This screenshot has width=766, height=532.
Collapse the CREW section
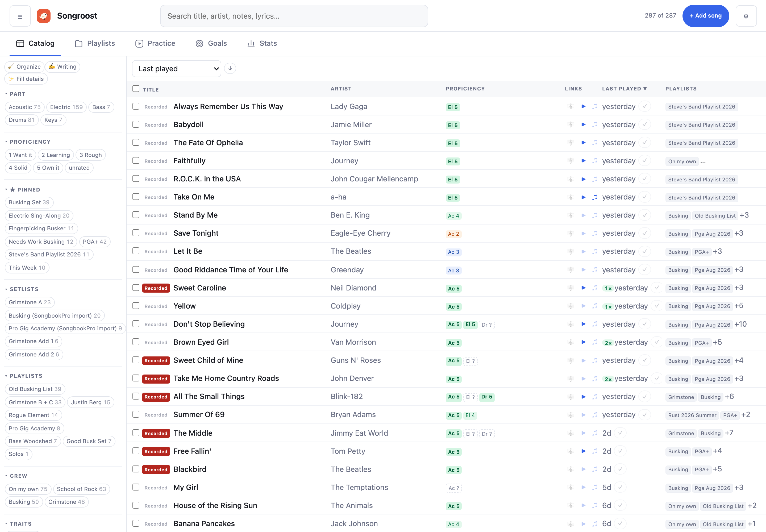pyautogui.click(x=16, y=476)
